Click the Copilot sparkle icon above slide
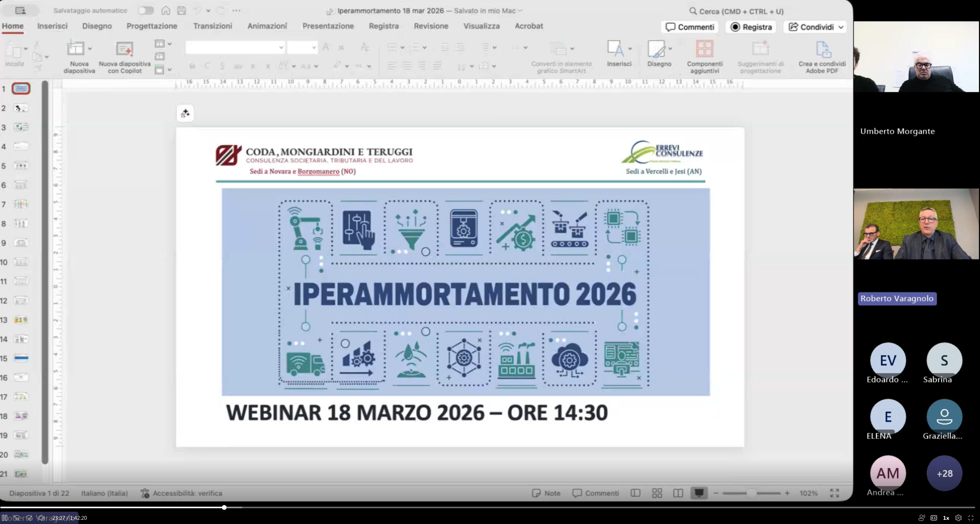This screenshot has width=980, height=524. click(x=185, y=113)
